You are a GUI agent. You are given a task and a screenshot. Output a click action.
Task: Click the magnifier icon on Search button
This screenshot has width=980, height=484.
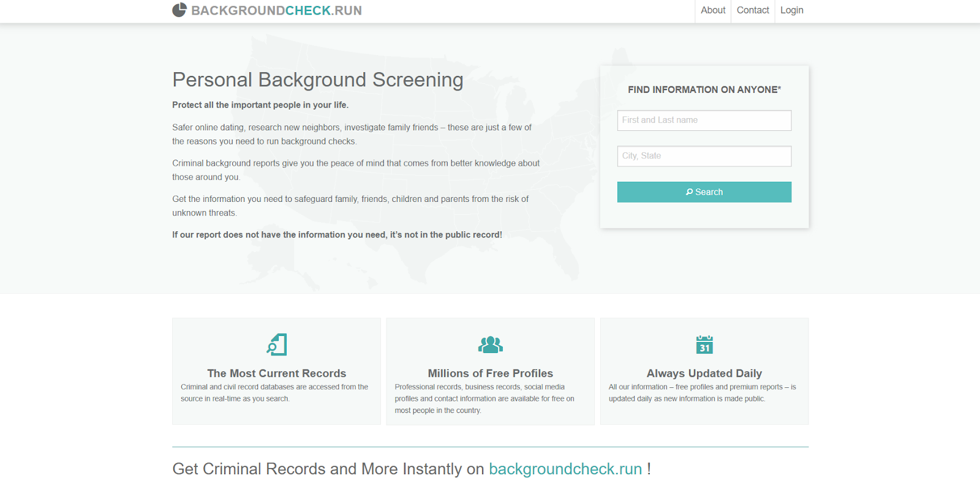click(x=689, y=192)
